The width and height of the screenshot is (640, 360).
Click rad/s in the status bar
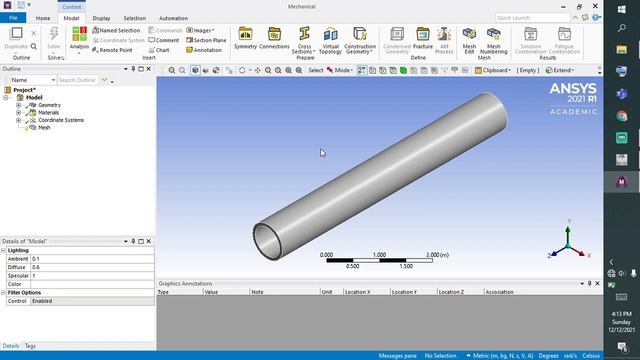click(x=570, y=356)
